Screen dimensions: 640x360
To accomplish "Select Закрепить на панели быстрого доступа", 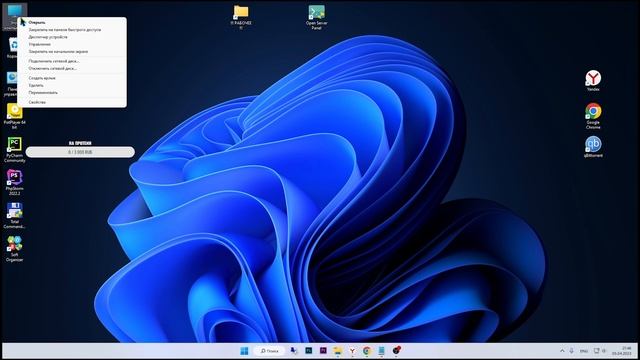I will 72,30.
